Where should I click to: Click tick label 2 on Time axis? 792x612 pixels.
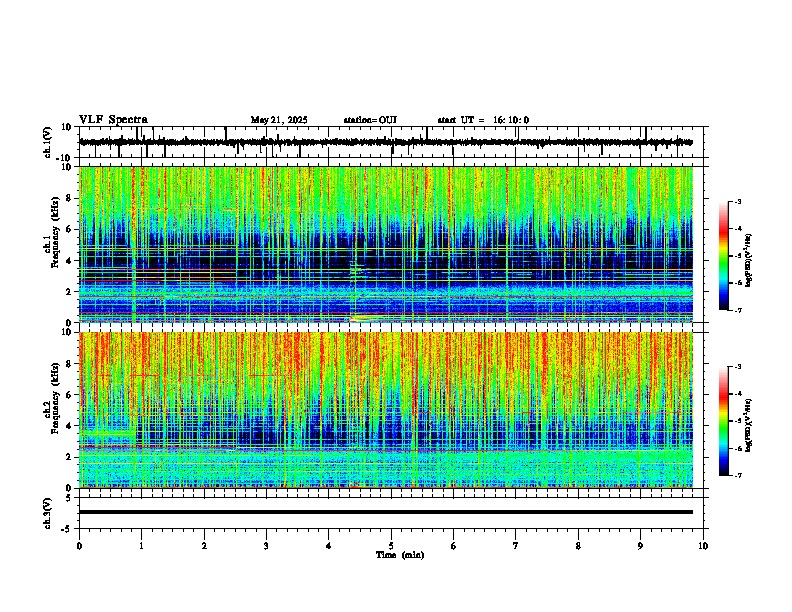pos(204,546)
